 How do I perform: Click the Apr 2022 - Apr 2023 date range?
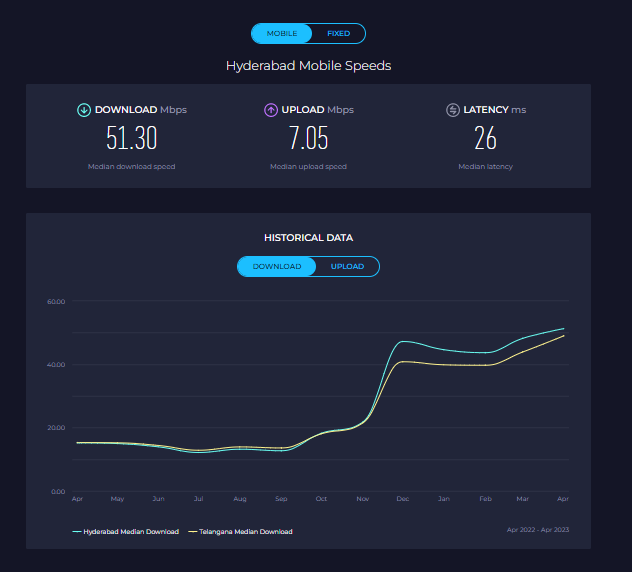536,529
